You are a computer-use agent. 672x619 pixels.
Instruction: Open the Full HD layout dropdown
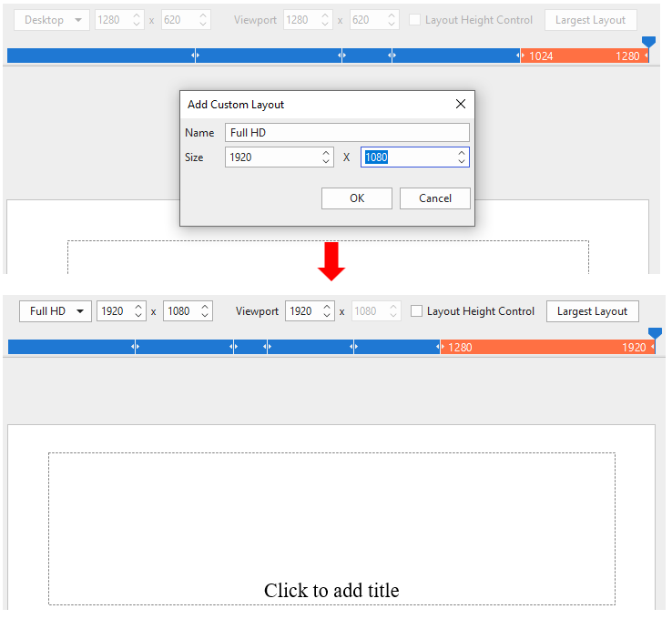click(55, 311)
